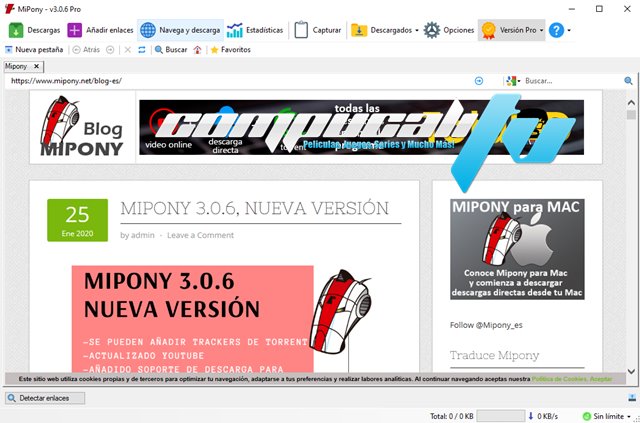Click the Total: 0 / 0 KB status text
Viewport: 640px width, 423px height.
pos(451,416)
